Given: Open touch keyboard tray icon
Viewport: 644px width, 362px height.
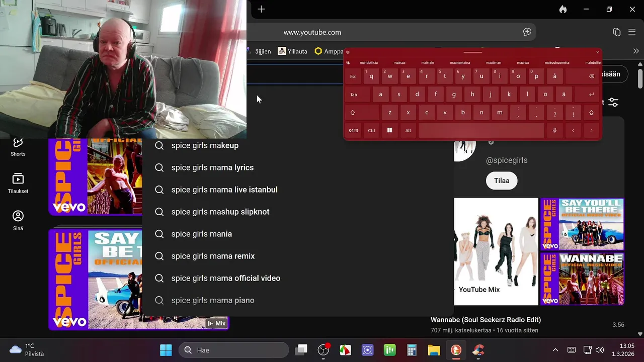Looking at the screenshot, I should (572, 350).
